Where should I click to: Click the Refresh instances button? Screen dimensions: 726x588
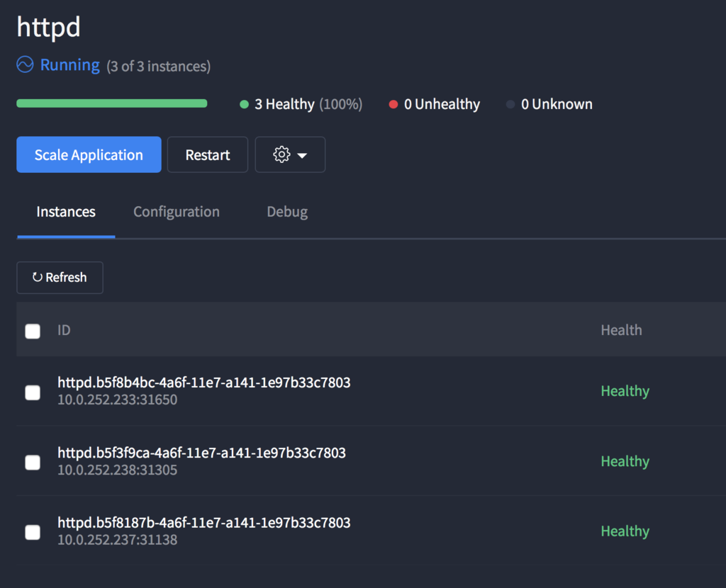pyautogui.click(x=60, y=278)
